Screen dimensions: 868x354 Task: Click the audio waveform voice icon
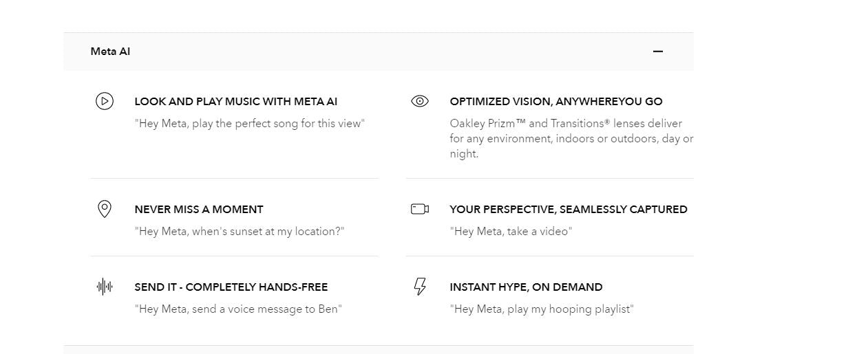(x=104, y=287)
